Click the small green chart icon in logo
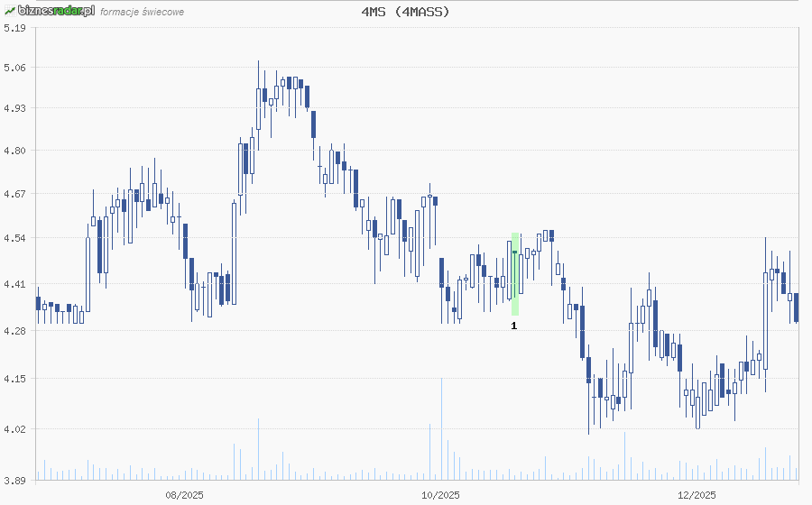Image resolution: width=812 pixels, height=505 pixels. tap(9, 11)
